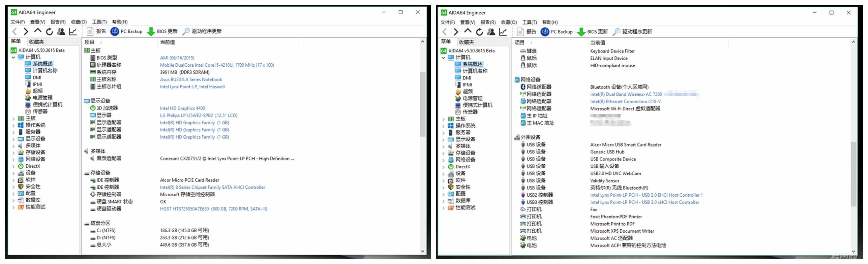Click 驱动程序更新 in left window toolbar
The image size is (868, 264).
[x=202, y=31]
